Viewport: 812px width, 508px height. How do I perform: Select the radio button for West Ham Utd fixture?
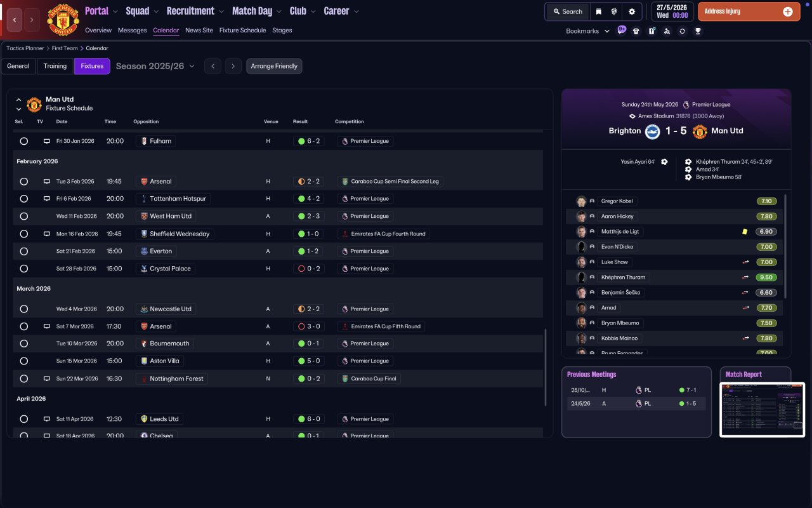[24, 217]
